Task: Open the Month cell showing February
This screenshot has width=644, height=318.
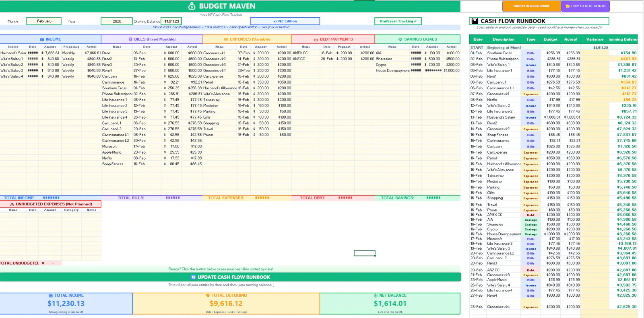Action: coord(44,21)
